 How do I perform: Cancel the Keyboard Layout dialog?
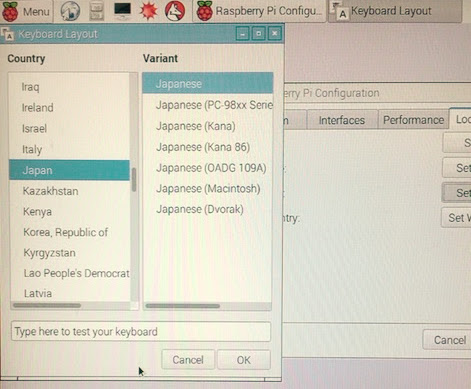coord(188,360)
